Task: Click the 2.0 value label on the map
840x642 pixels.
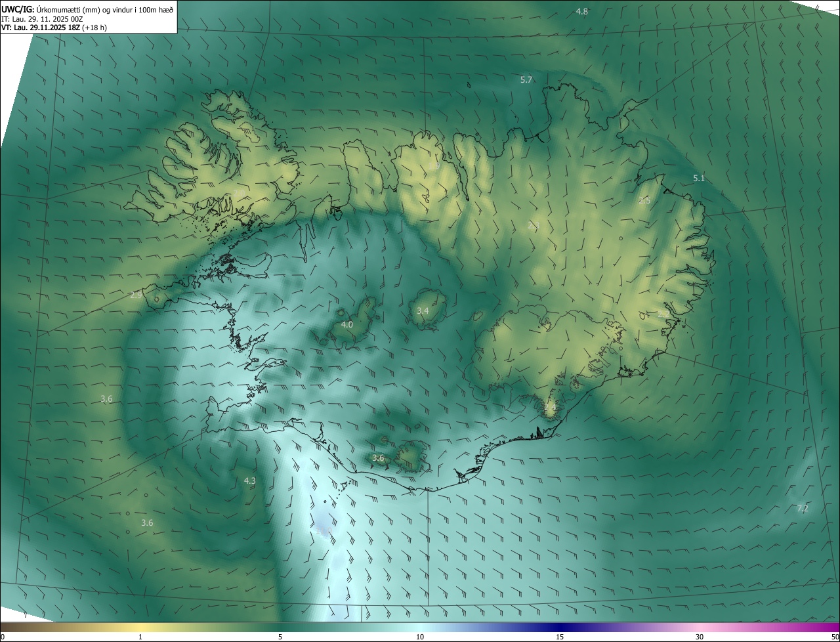Action: tap(238, 193)
